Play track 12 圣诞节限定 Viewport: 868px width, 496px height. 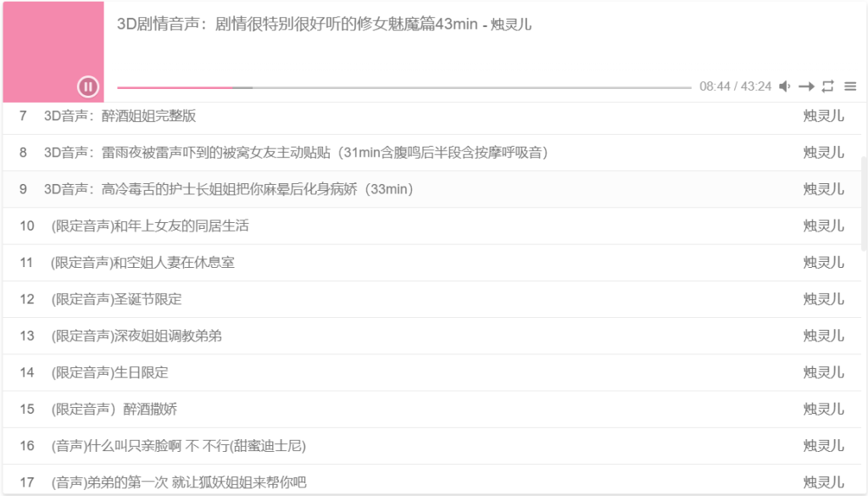click(431, 299)
